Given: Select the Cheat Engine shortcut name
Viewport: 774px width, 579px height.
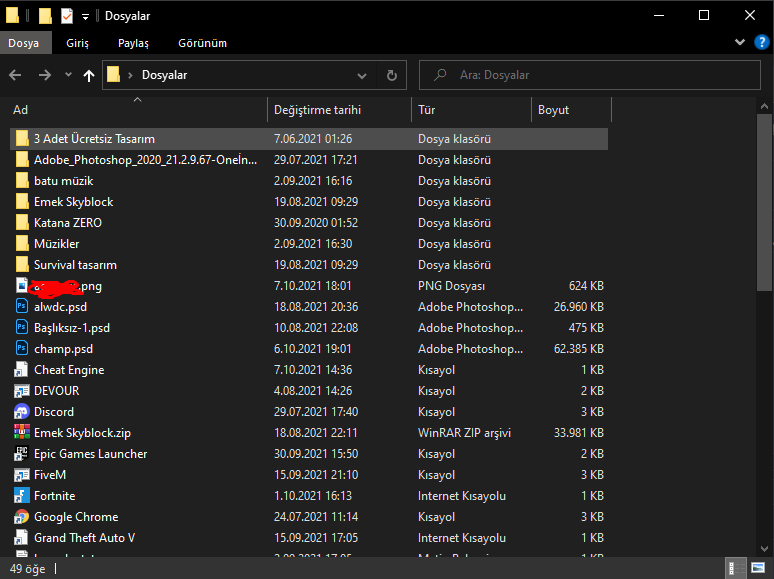Looking at the screenshot, I should [69, 370].
